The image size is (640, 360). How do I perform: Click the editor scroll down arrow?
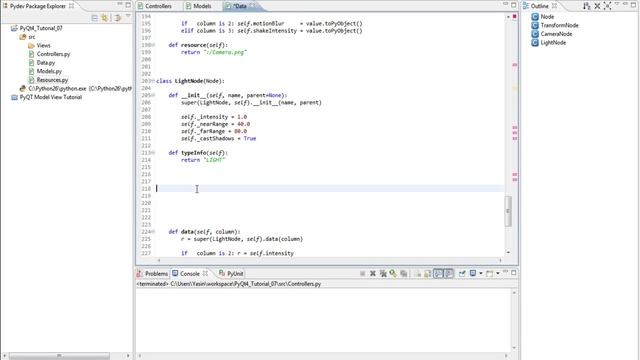pos(508,253)
